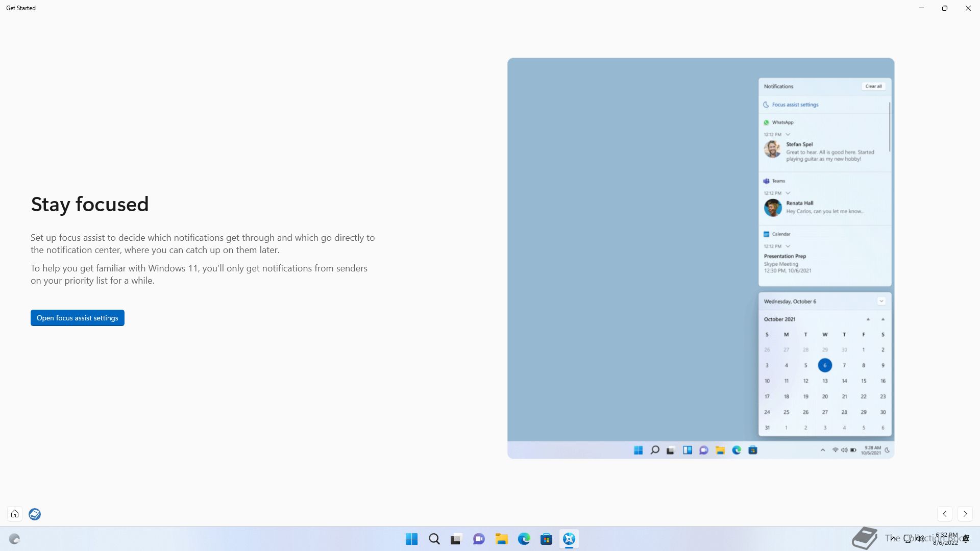Launch Teams Chat from the taskbar
Screen dimensions: 980x551
click(479, 539)
